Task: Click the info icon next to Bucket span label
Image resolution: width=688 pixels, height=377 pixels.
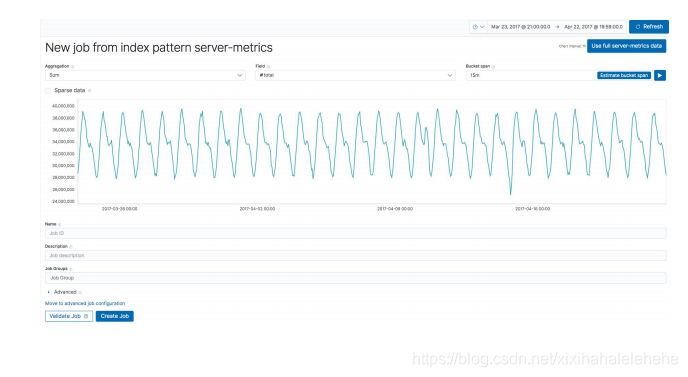Action: (x=493, y=67)
